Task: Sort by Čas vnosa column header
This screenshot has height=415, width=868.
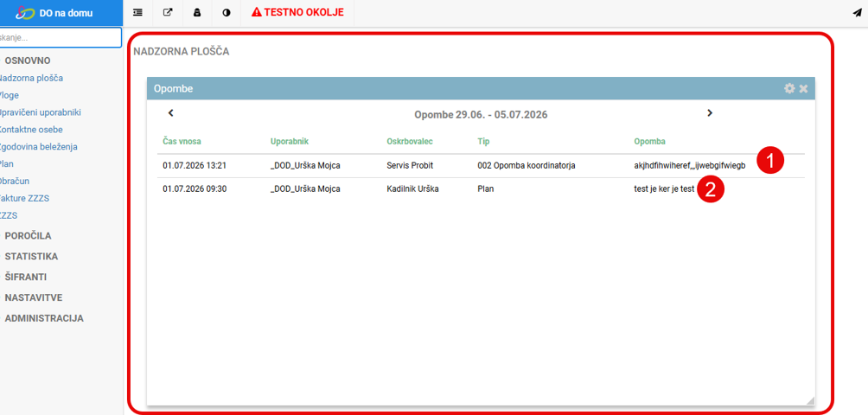Action: pyautogui.click(x=182, y=141)
